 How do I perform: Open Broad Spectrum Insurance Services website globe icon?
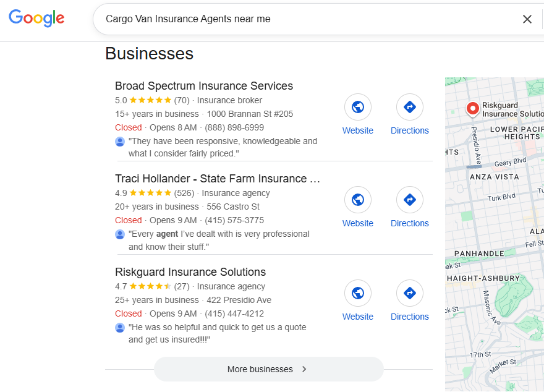click(358, 108)
